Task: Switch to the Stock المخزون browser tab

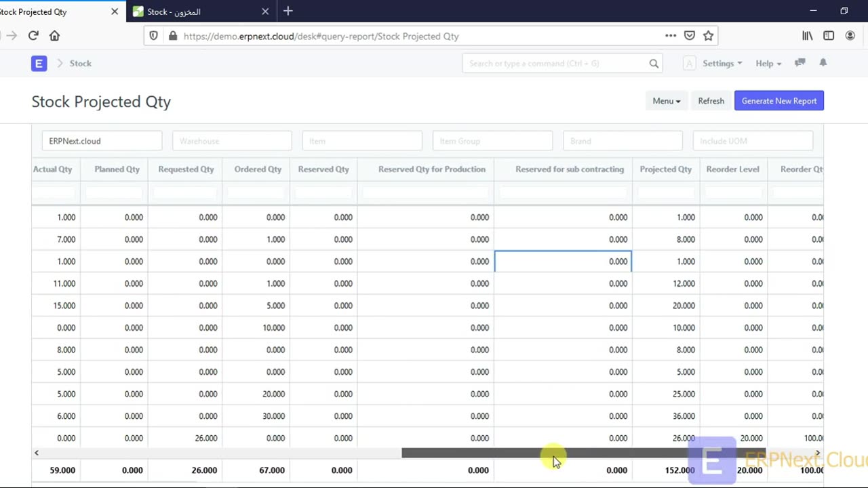Action: tap(201, 12)
